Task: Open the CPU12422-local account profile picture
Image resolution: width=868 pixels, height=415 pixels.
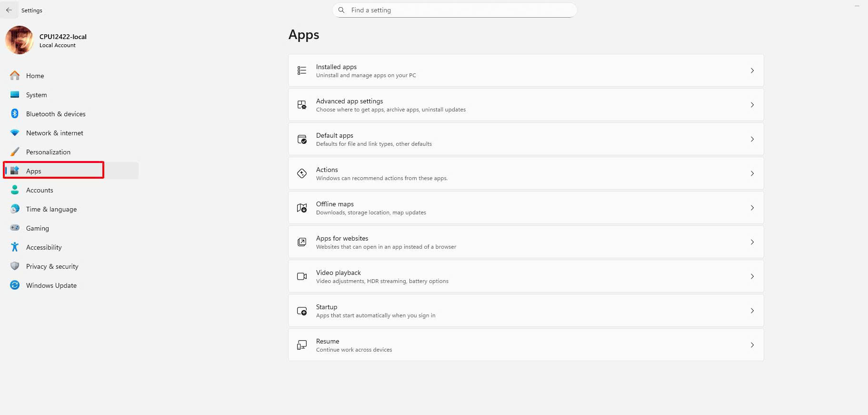Action: tap(20, 40)
